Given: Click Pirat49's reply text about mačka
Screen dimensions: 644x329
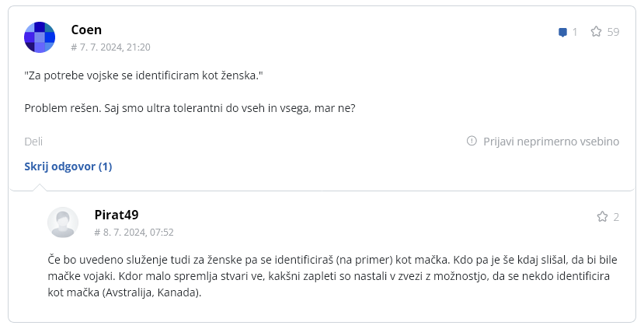Looking at the screenshot, I should [332, 276].
